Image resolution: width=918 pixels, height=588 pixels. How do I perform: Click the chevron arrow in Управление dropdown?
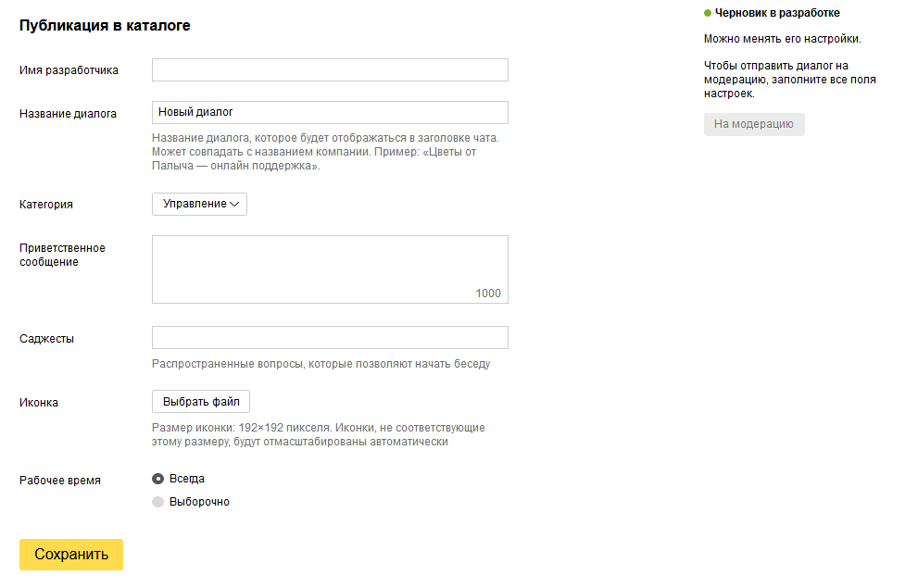pos(234,205)
